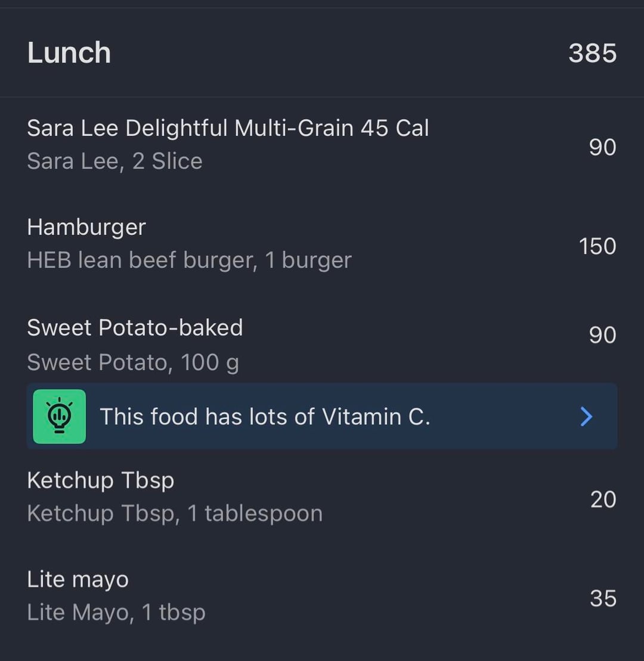Tap the Lunch meal header
Viewport: 644px width, 661px height.
click(x=69, y=52)
